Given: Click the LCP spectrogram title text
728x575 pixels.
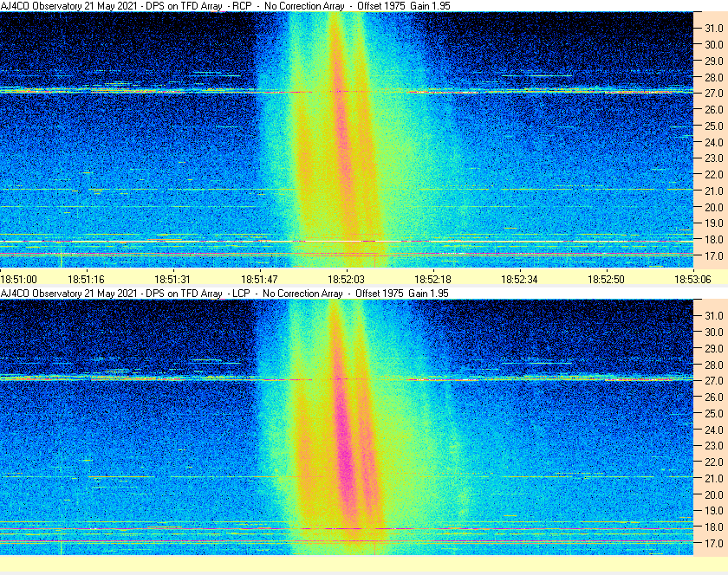Looking at the screenshot, I should pyautogui.click(x=224, y=294).
